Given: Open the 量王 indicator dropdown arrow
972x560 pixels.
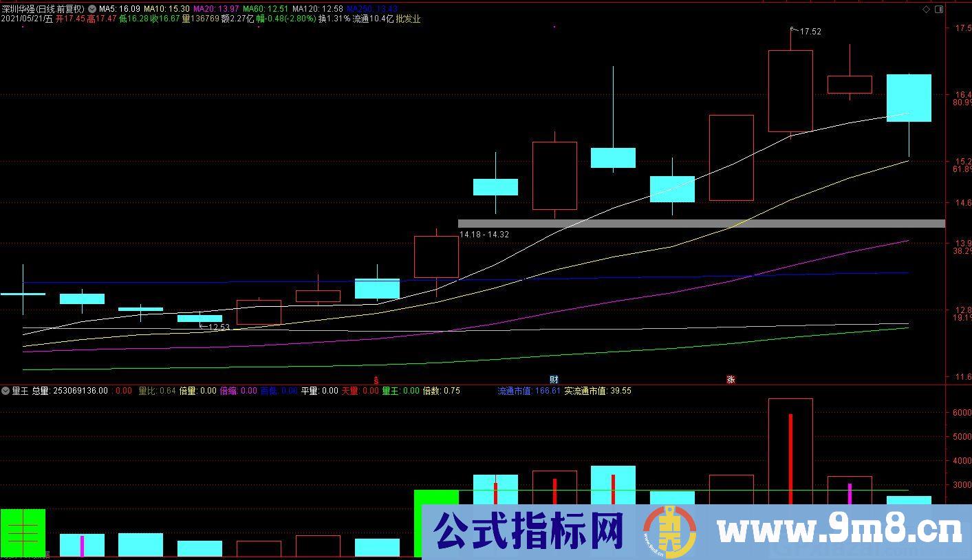Looking at the screenshot, I should pos(6,391).
